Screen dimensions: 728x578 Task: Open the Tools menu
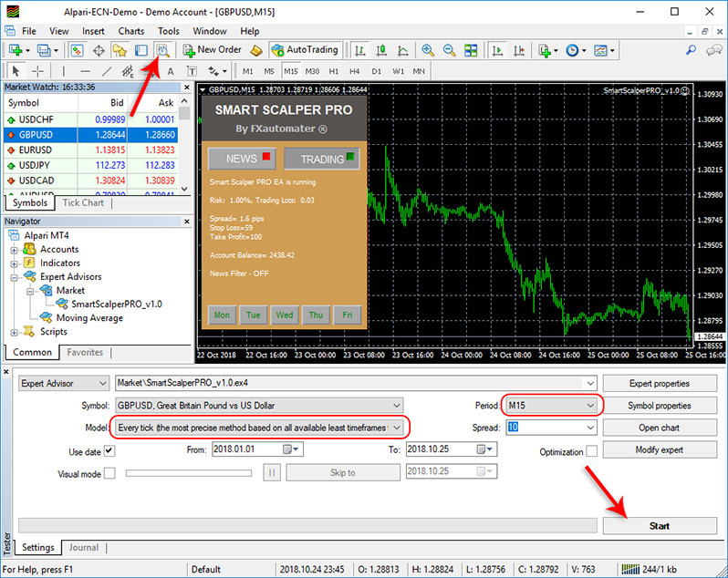[169, 31]
